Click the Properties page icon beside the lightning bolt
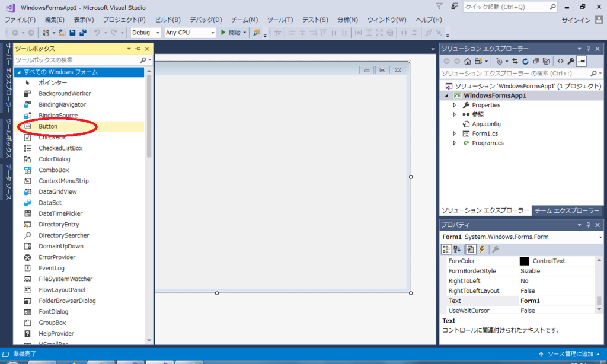 [x=470, y=250]
